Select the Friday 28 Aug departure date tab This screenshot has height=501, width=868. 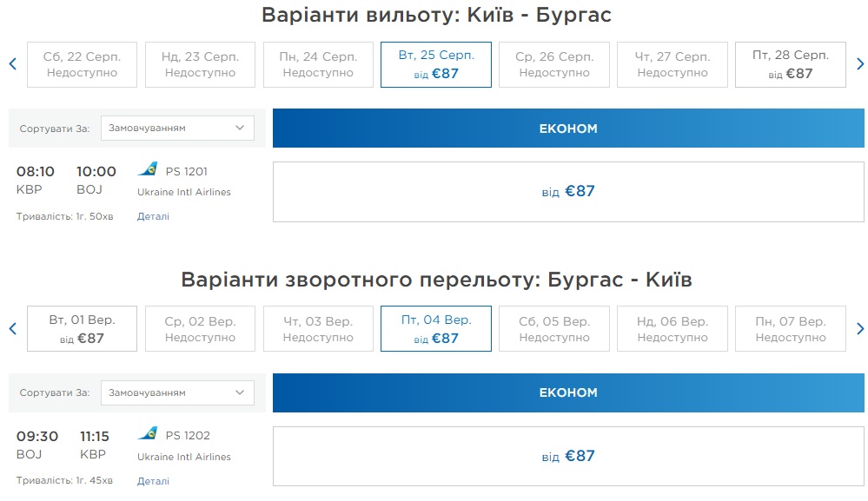(x=790, y=64)
